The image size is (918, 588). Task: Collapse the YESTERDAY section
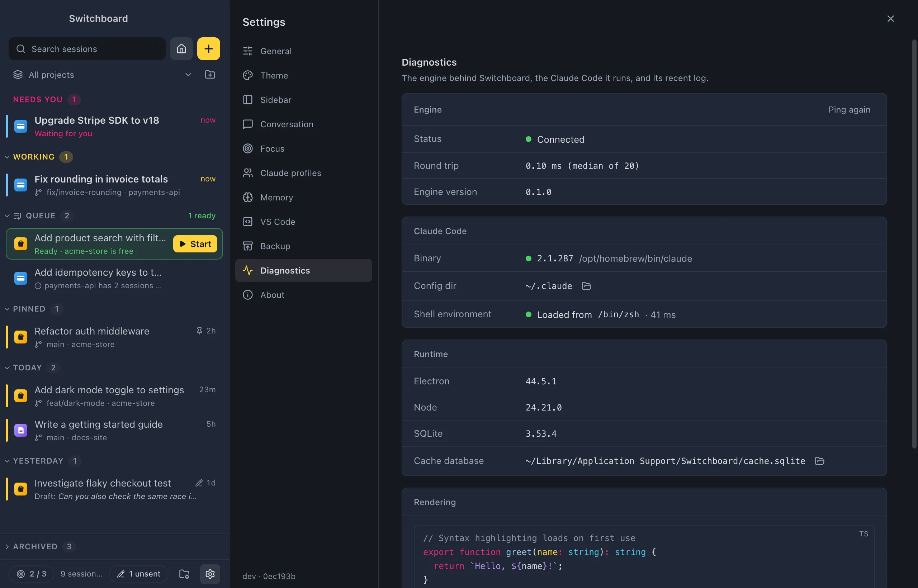7,461
